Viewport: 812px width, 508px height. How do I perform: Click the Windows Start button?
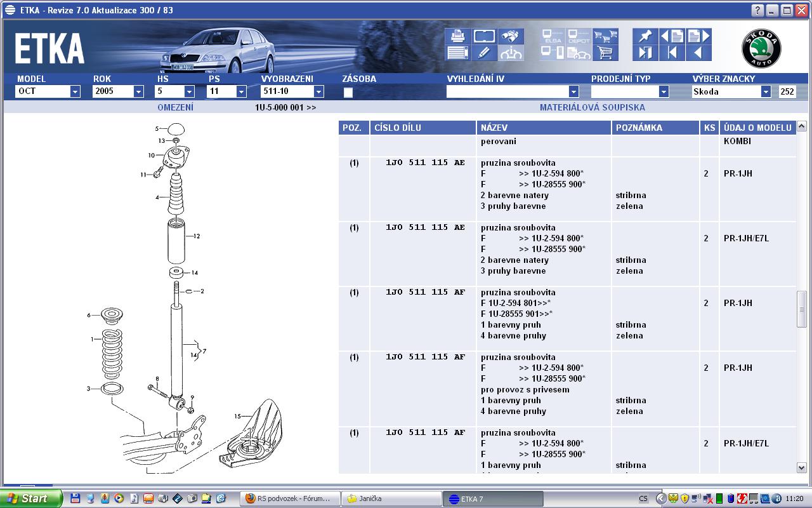(32, 498)
